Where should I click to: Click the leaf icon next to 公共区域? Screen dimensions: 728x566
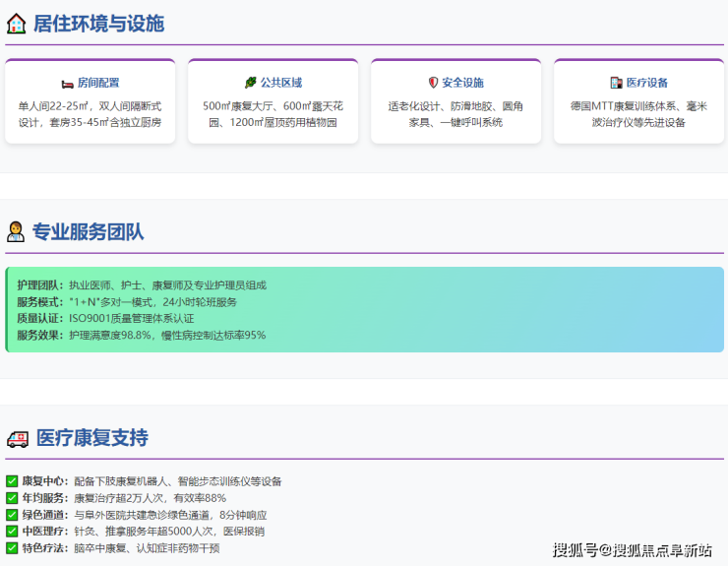(250, 83)
